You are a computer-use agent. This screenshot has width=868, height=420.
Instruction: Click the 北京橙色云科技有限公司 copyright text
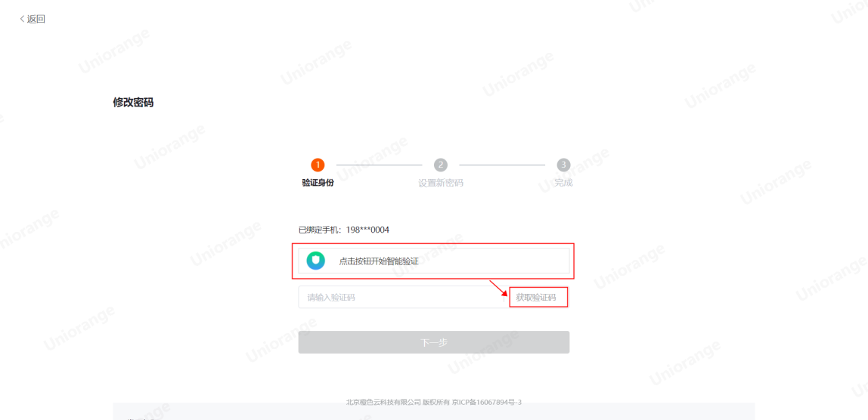[383, 403]
